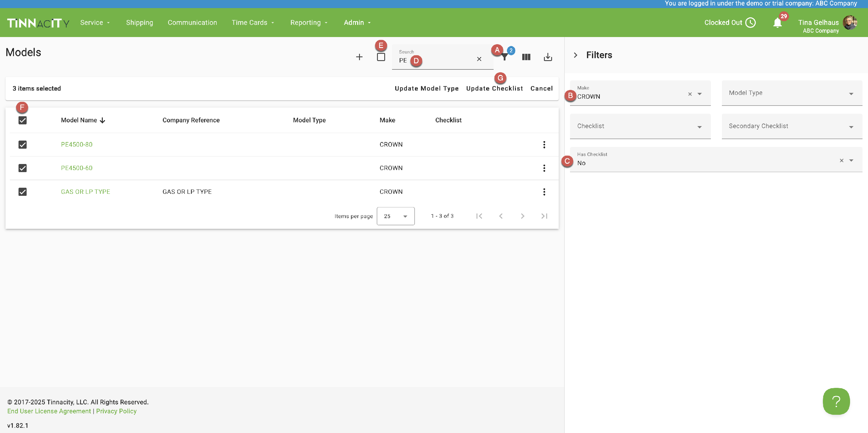Viewport: 868px width, 433px height.
Task: Click the Update Checklist button
Action: tap(494, 88)
